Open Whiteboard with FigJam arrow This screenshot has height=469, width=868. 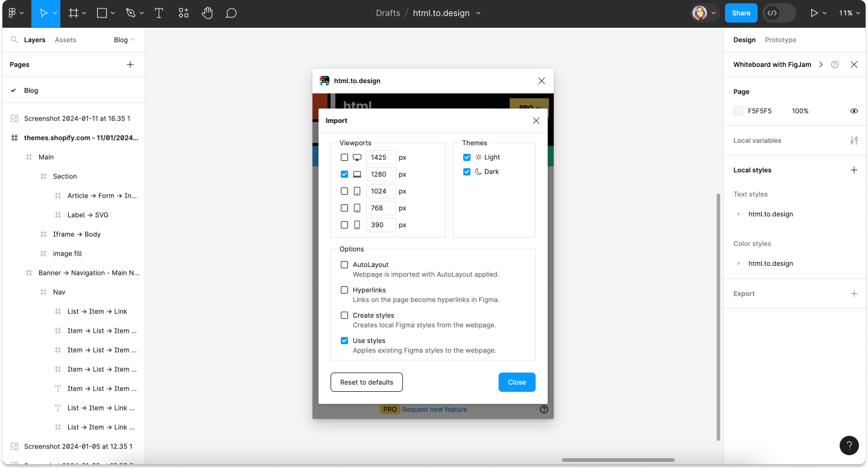pos(821,65)
